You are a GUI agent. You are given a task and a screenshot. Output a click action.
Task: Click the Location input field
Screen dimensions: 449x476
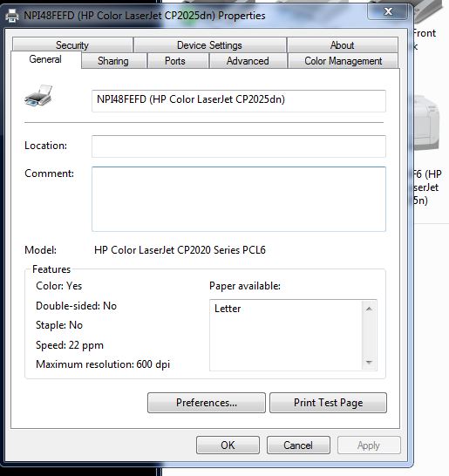tap(239, 146)
